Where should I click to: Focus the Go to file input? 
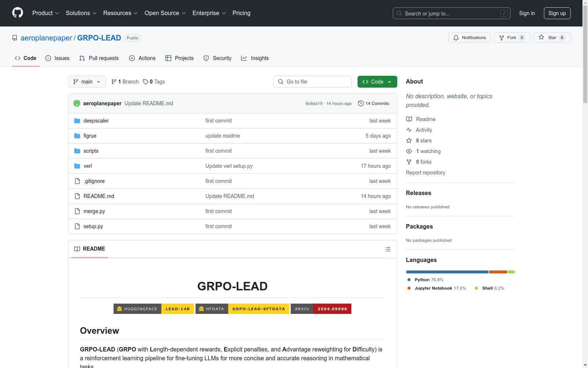(312, 82)
